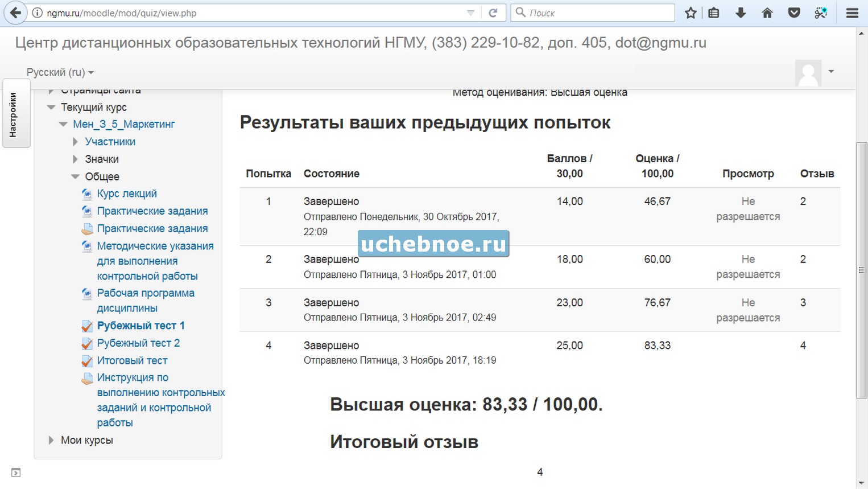Open user menu dropdown arrow
Viewport: 868px width, 489px height.
click(831, 72)
